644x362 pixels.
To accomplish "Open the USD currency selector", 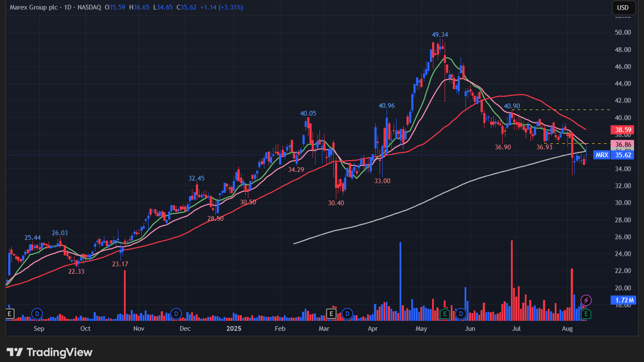I will point(623,8).
